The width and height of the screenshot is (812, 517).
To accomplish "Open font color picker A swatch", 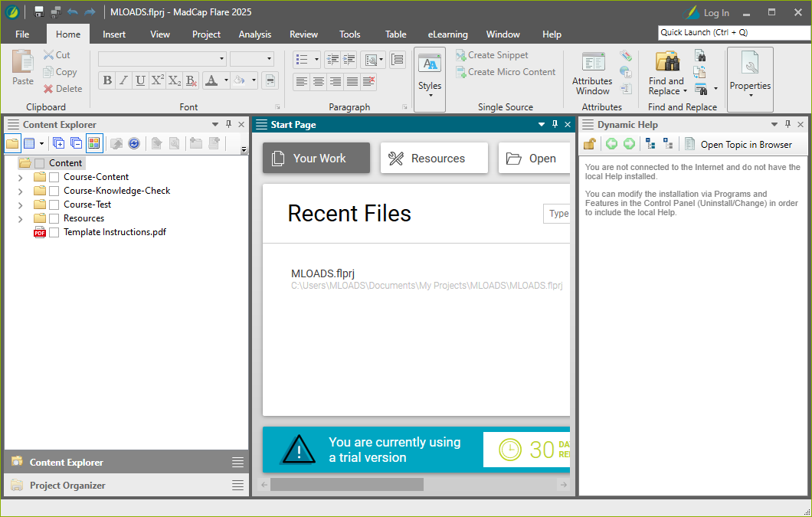I will (211, 80).
